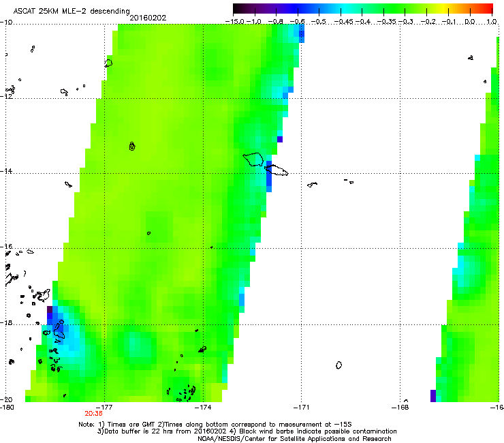504x443 pixels.
Task: Select the -1.0 color scale label
Action: point(254,22)
